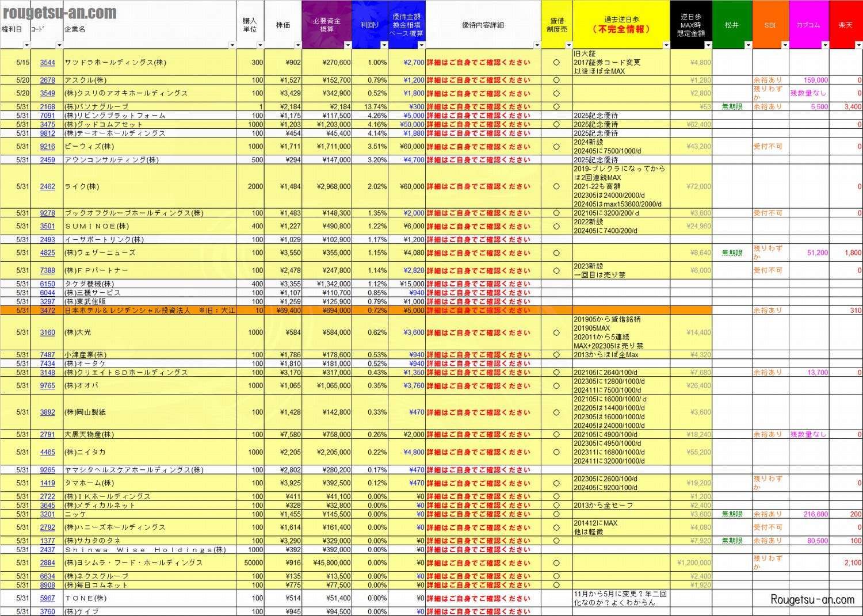Open the カブコム column filter dropdown
The height and width of the screenshot is (616, 863).
point(825,45)
